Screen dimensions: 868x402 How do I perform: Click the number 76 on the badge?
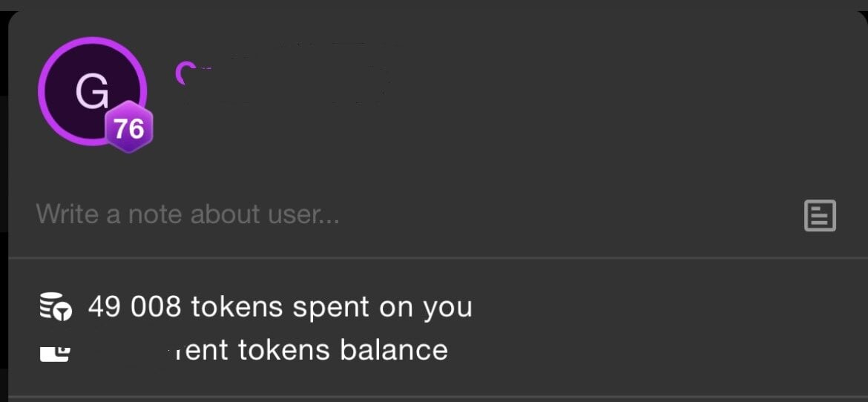129,128
